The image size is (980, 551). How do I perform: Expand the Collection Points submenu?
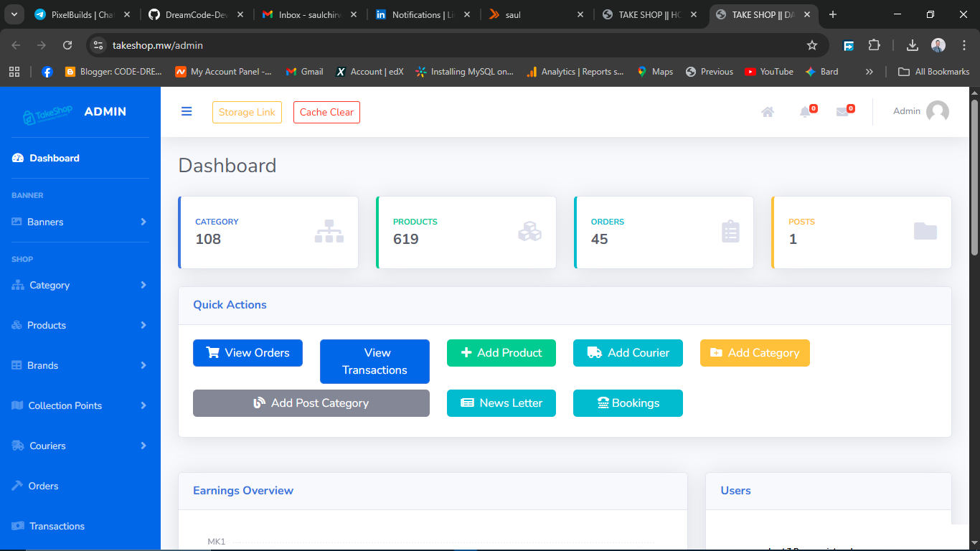click(80, 405)
